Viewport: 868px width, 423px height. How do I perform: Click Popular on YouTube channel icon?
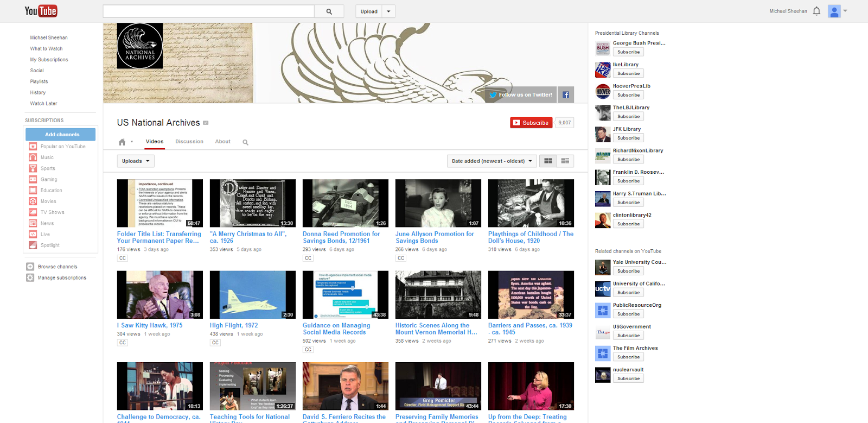click(33, 147)
